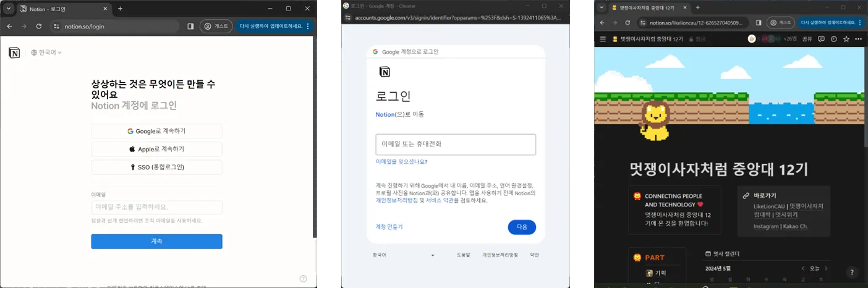Viewport: 868px width, 288px height.
Task: Expand tab search in Notion login window
Action: pos(9,9)
